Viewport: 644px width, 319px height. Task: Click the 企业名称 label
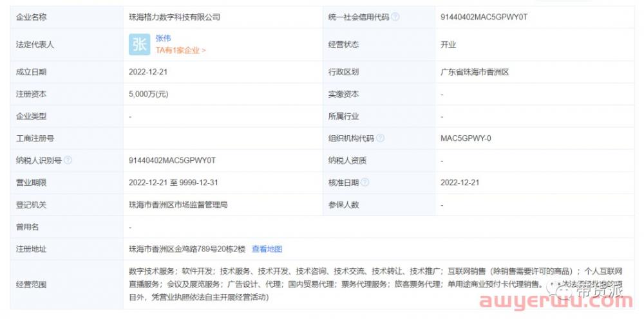coord(31,17)
